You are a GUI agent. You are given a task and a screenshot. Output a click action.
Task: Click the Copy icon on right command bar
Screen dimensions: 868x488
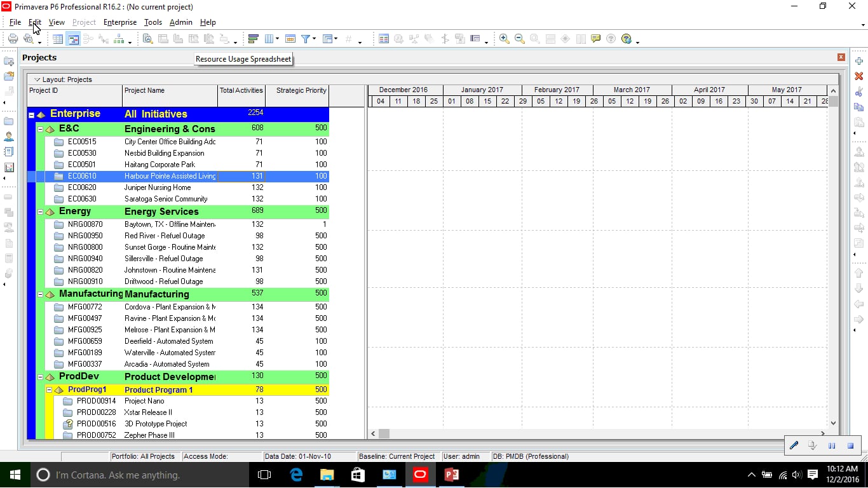click(x=859, y=107)
